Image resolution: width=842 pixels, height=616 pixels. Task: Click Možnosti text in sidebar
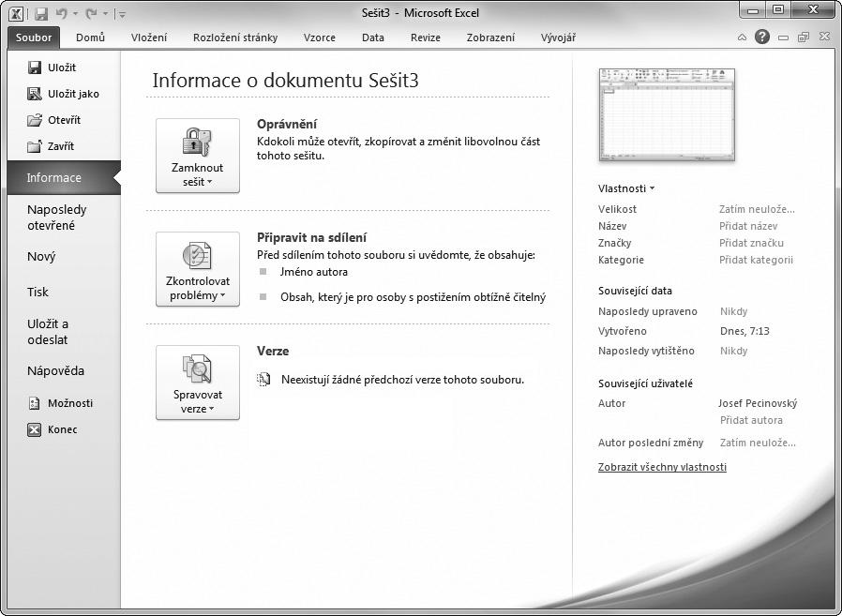pos(70,403)
